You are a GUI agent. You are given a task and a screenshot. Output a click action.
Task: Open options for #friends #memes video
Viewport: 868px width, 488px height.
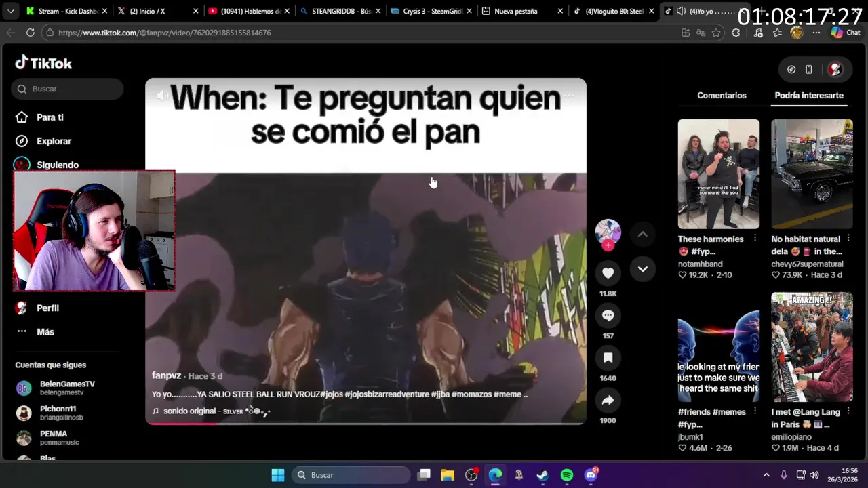coord(755,411)
